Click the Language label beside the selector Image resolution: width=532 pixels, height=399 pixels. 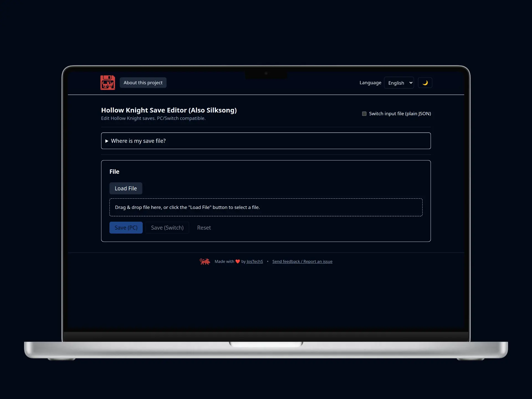coord(370,83)
